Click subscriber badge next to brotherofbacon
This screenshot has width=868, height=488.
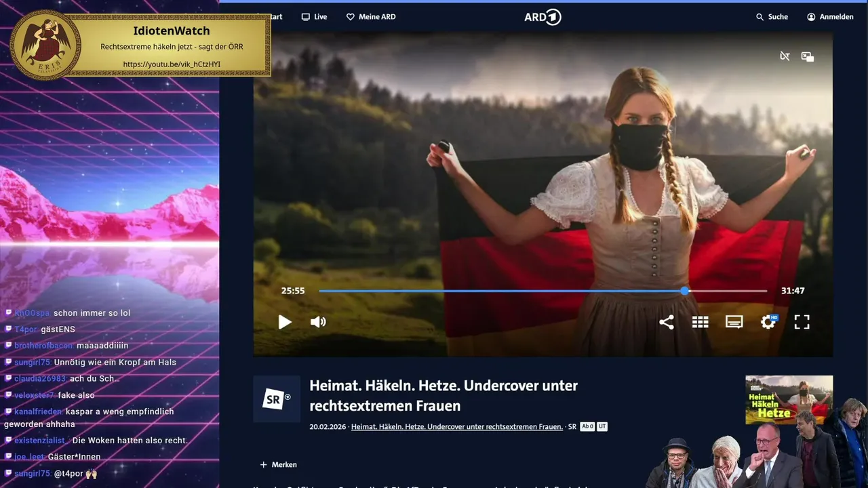click(8, 346)
